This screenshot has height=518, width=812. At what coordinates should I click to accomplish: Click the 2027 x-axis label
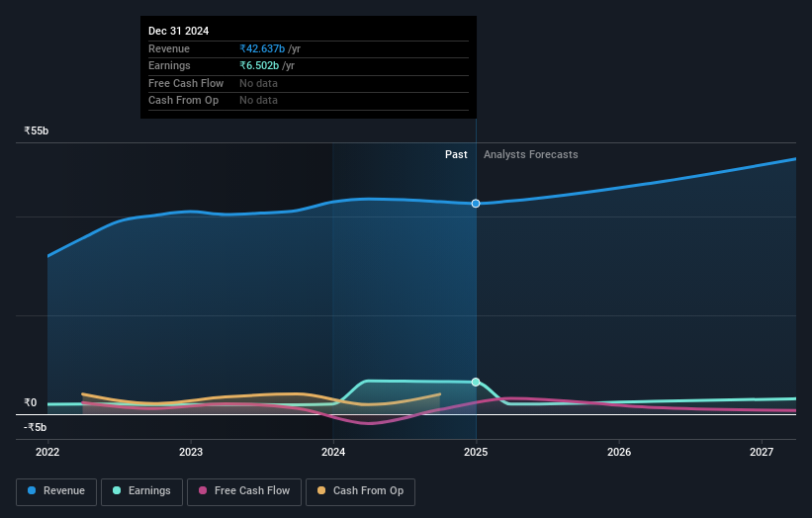[x=762, y=453]
